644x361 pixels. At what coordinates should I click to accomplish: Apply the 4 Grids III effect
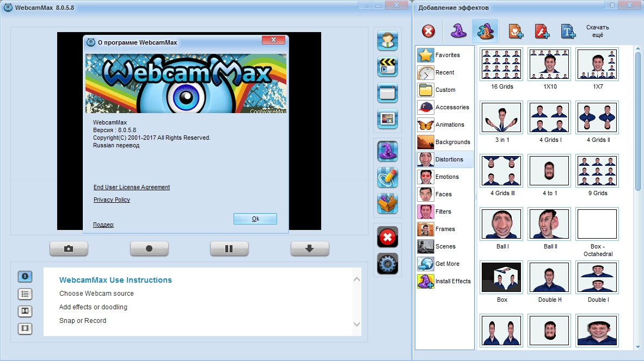[x=501, y=171]
